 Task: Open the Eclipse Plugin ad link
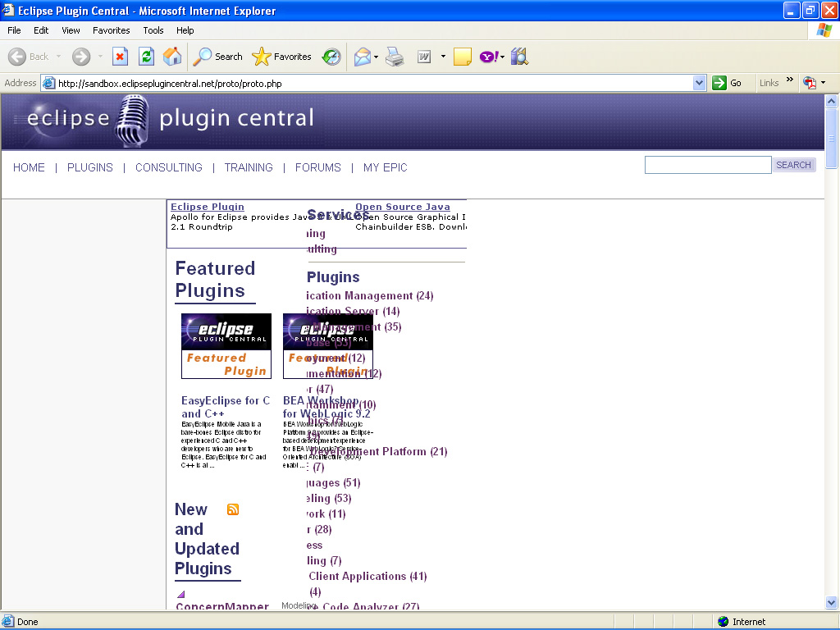[208, 207]
